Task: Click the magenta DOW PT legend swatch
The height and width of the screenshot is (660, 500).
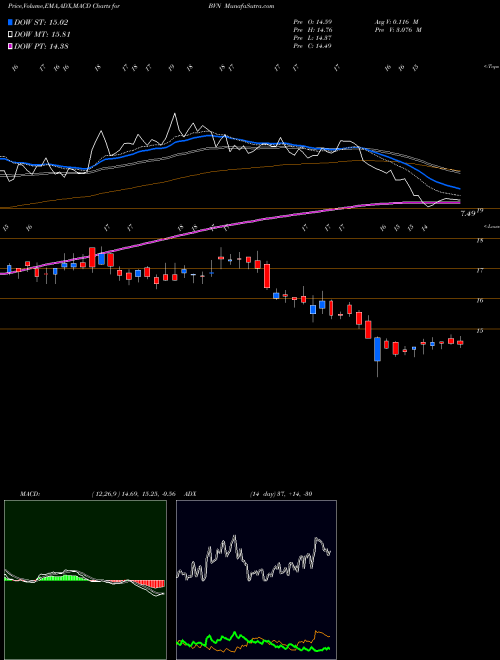Action: [10, 46]
